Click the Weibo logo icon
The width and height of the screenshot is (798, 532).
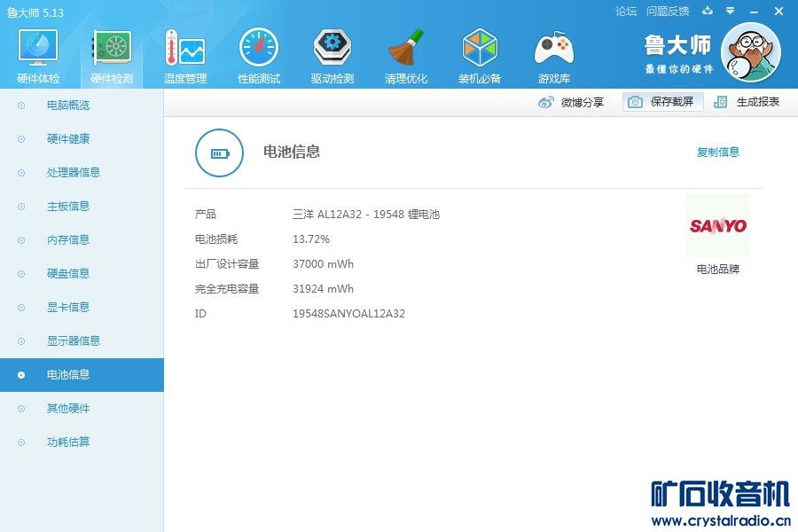(x=545, y=102)
